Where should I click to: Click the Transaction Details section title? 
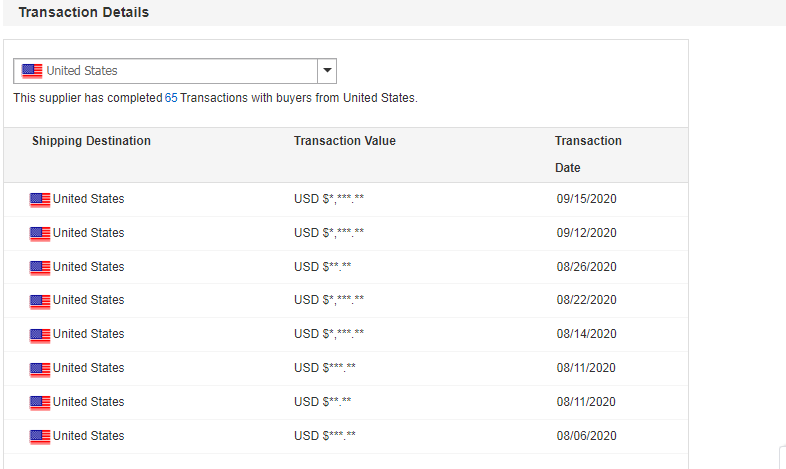point(84,12)
